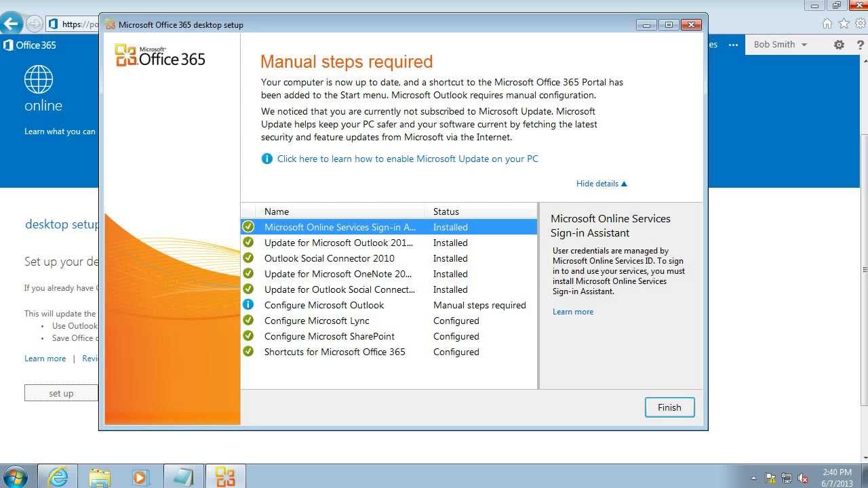The height and width of the screenshot is (488, 868).
Task: Open browser Tools gear icon
Action: pyautogui.click(x=860, y=24)
